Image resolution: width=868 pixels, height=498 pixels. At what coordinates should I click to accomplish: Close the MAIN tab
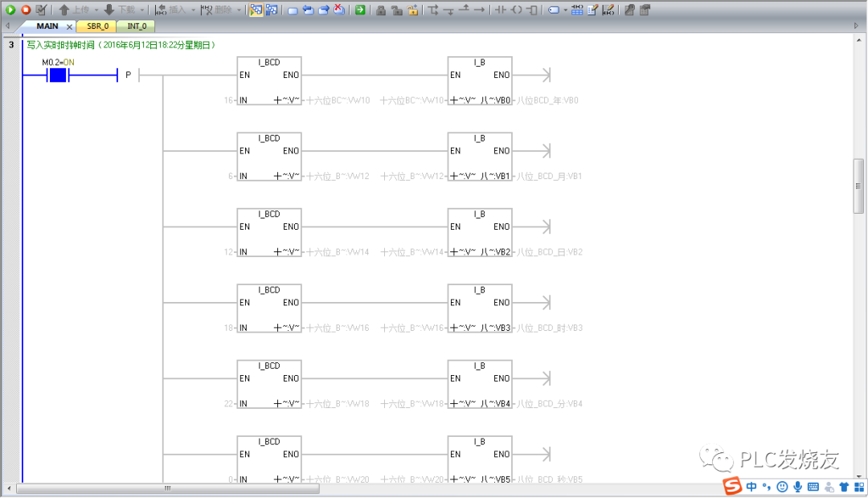coord(69,27)
